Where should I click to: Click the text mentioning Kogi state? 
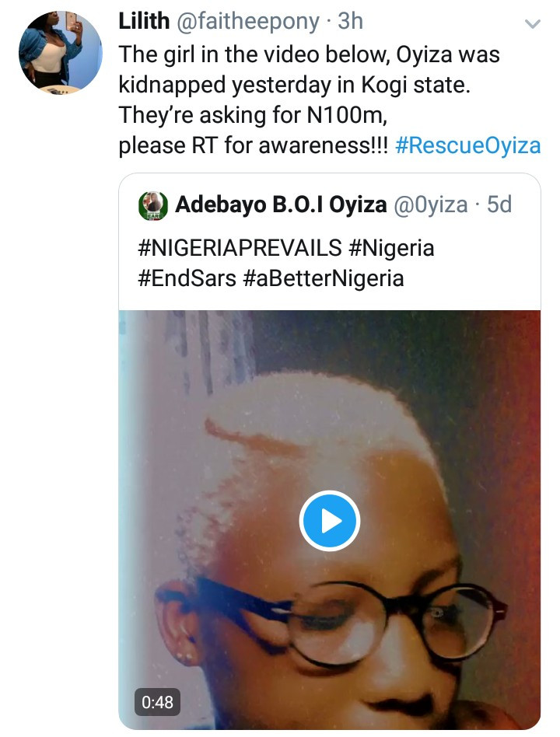coord(295,85)
